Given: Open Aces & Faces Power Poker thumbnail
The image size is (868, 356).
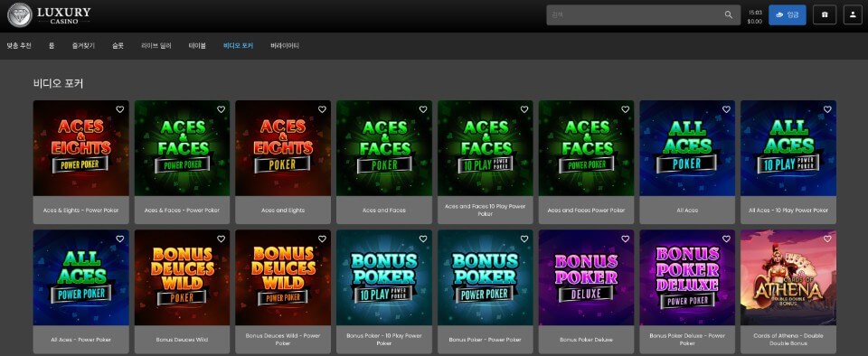Looking at the screenshot, I should coord(182,148).
